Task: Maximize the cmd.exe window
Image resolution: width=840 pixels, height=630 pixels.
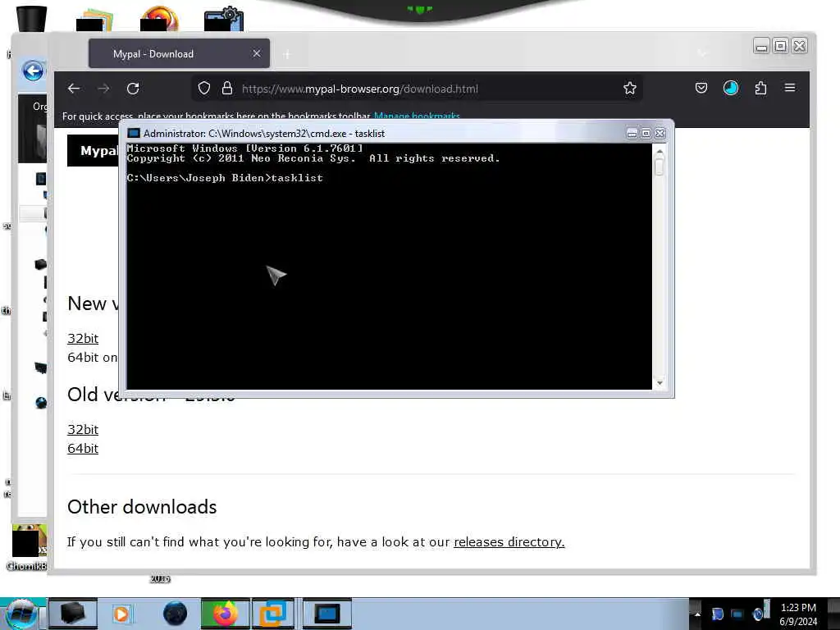Action: click(646, 134)
